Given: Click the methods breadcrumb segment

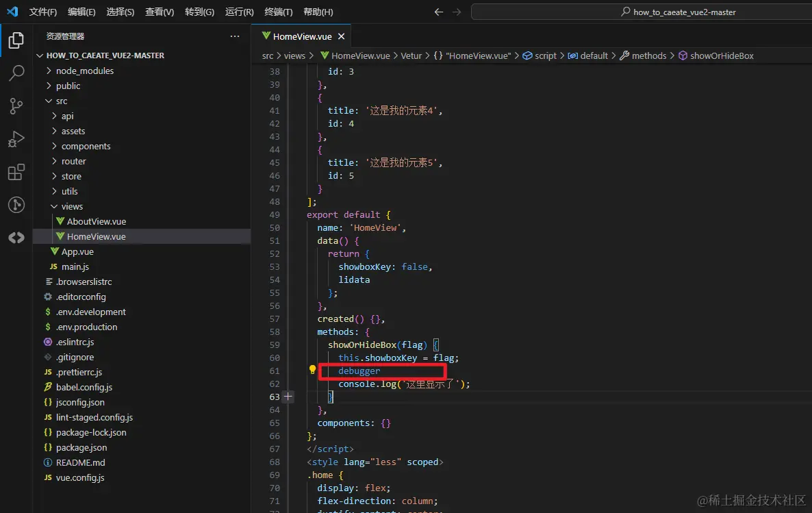Looking at the screenshot, I should point(643,55).
